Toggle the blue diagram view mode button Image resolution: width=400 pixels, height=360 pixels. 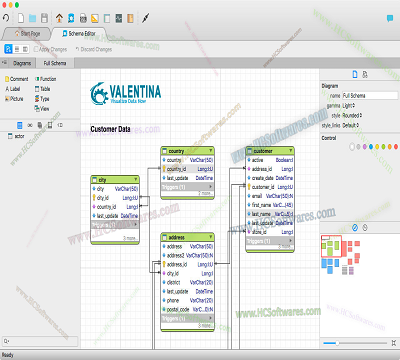pyautogui.click(x=8, y=49)
